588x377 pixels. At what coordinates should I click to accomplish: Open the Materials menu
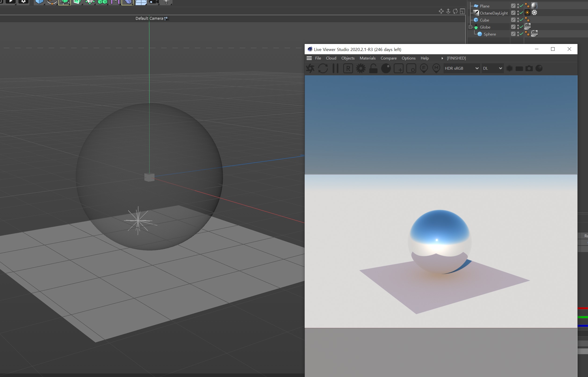pos(368,58)
